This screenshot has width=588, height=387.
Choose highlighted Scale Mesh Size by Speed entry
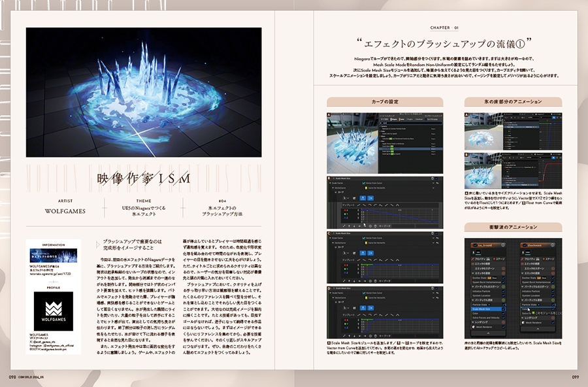pos(411,149)
